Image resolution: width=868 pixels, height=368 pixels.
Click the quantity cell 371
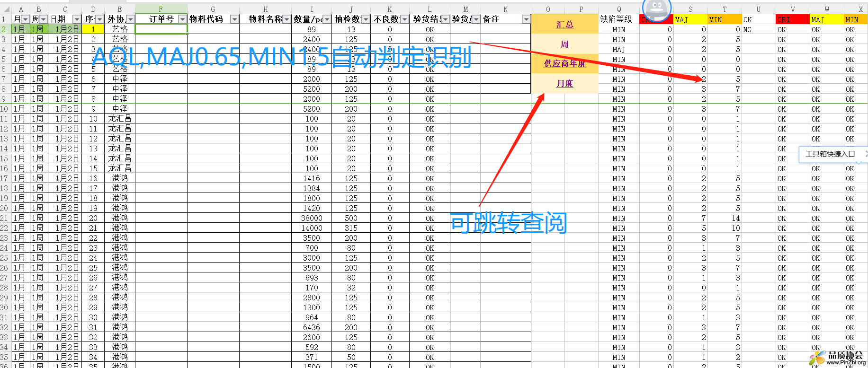(x=312, y=357)
